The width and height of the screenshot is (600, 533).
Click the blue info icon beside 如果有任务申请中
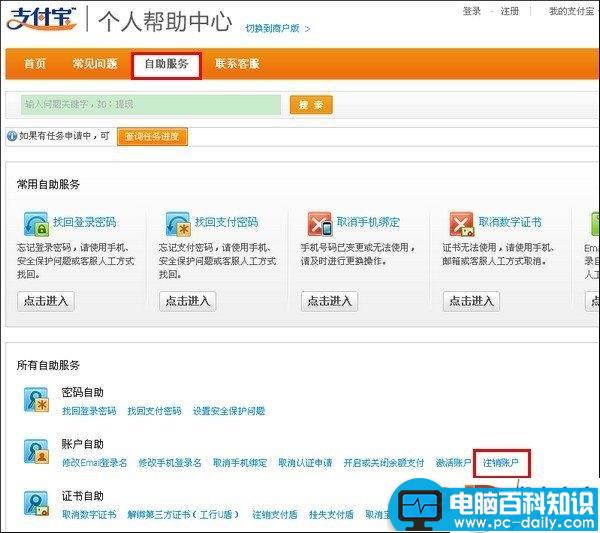point(12,136)
